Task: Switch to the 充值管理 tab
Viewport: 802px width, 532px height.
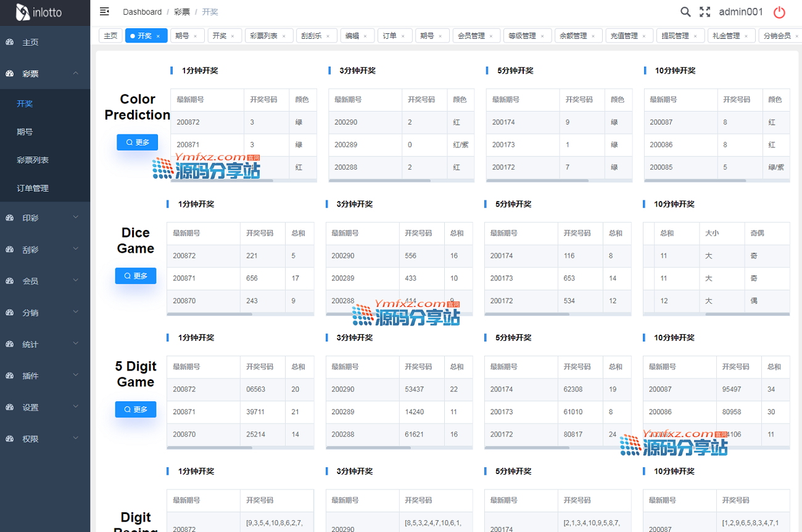Action: coord(624,36)
